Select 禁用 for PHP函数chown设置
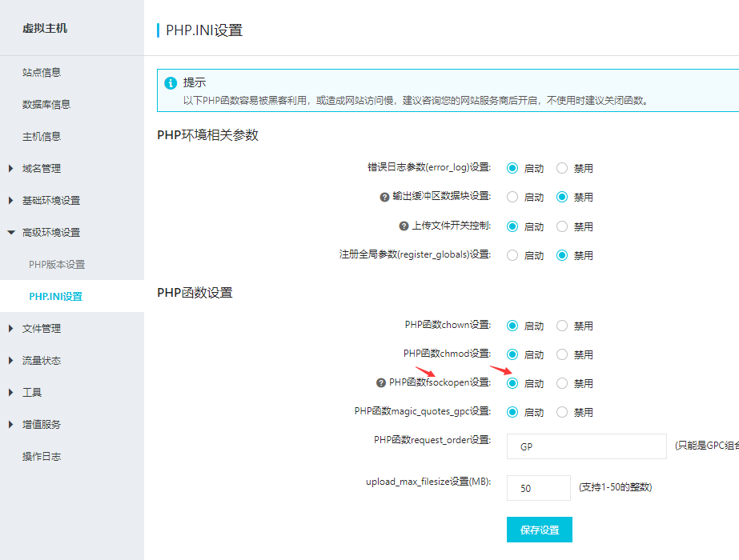739x560 pixels. click(562, 326)
